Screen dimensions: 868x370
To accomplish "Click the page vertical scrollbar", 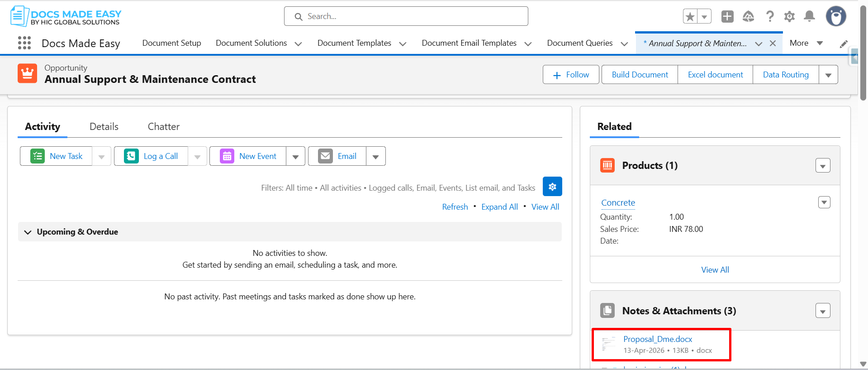I will [x=863, y=52].
